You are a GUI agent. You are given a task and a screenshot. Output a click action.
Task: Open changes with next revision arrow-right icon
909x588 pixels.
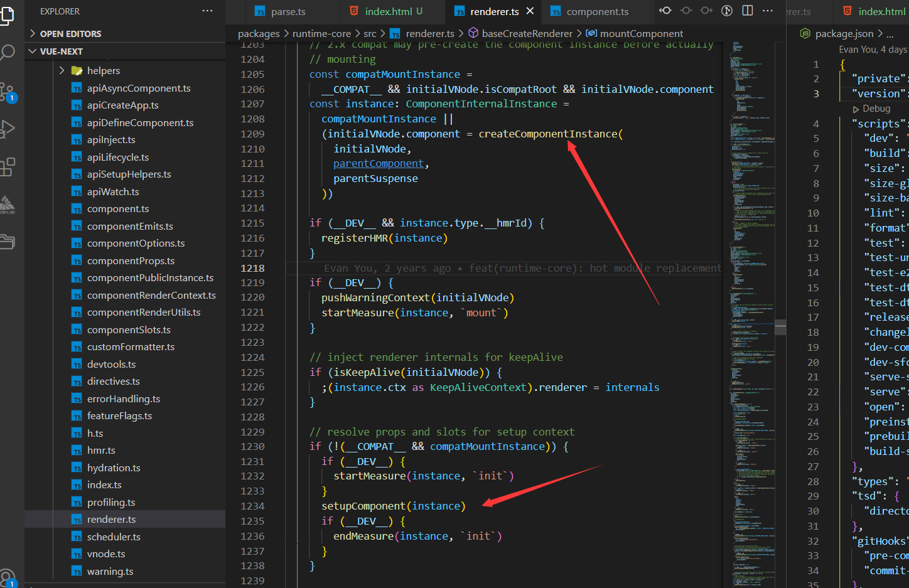(706, 11)
